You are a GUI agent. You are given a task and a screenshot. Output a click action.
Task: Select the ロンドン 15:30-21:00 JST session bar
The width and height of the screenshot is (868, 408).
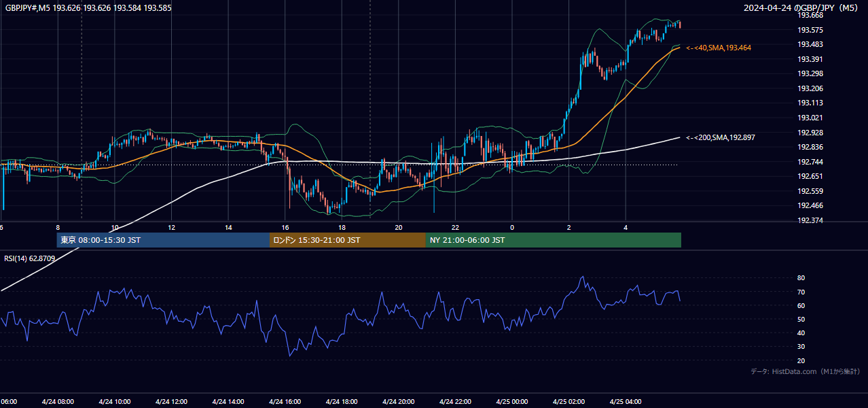[348, 240]
